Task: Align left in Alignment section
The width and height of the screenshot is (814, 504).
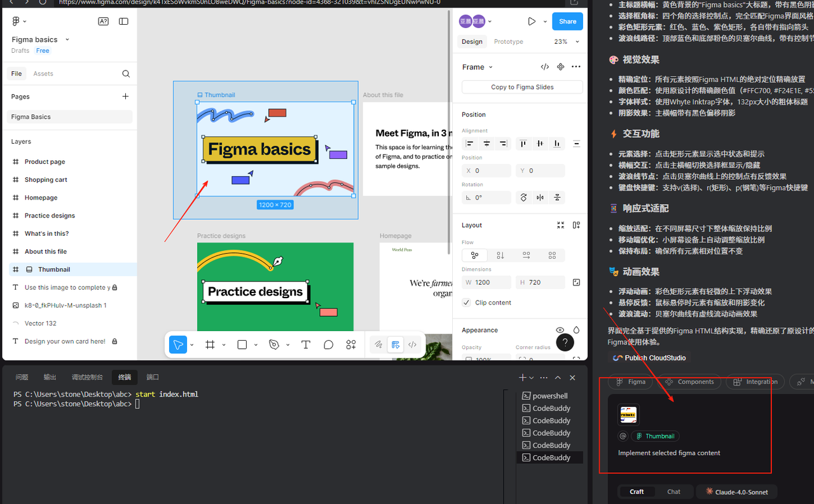Action: tap(470, 144)
